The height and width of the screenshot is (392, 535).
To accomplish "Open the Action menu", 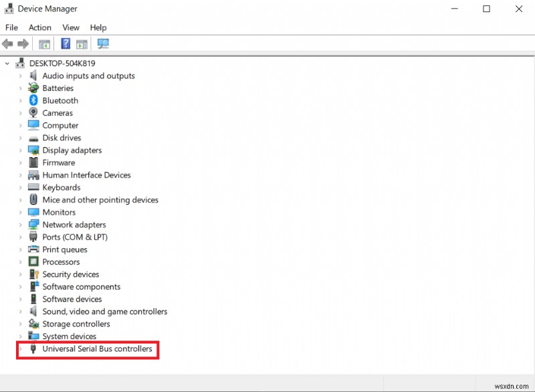I will coord(39,27).
